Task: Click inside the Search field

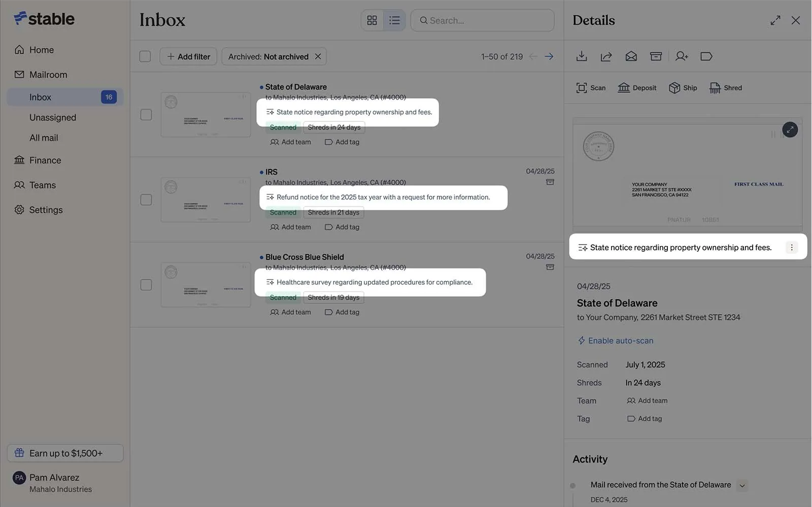Action: click(482, 20)
